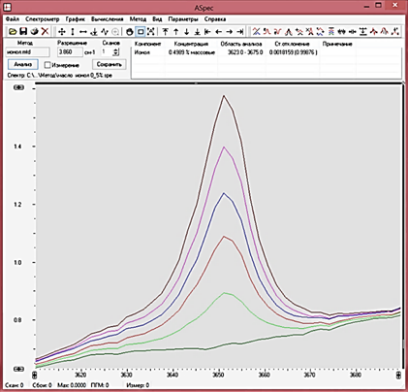Delete the spectrum with the red X icon
The width and height of the screenshot is (408, 392).
(45, 32)
